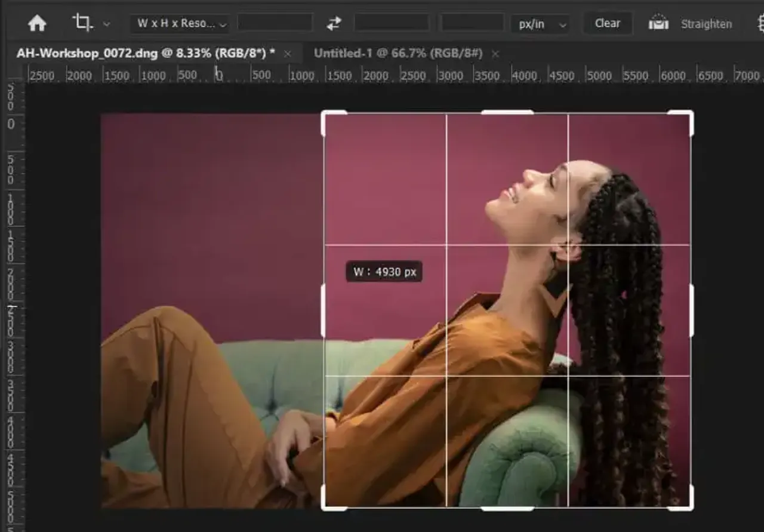Click the bottom-right crop corner handle
Screen dimensions: 764x532
tap(691, 507)
